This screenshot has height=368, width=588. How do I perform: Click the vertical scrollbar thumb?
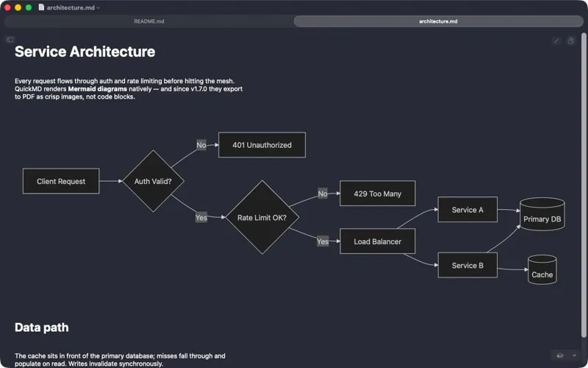(584, 185)
